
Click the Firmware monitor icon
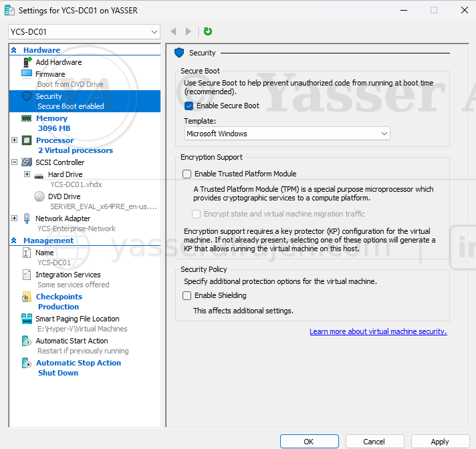coord(27,73)
